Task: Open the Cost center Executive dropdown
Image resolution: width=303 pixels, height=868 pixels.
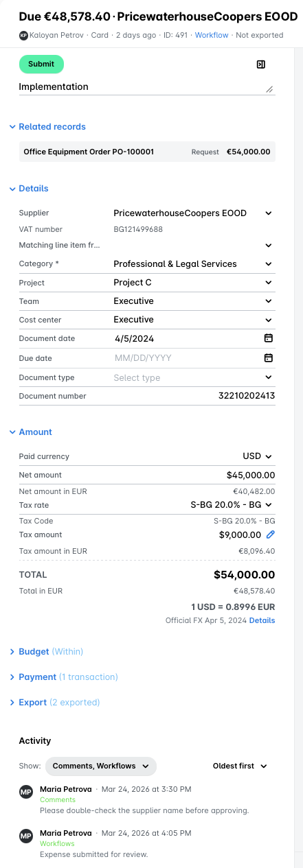Action: 193,320
